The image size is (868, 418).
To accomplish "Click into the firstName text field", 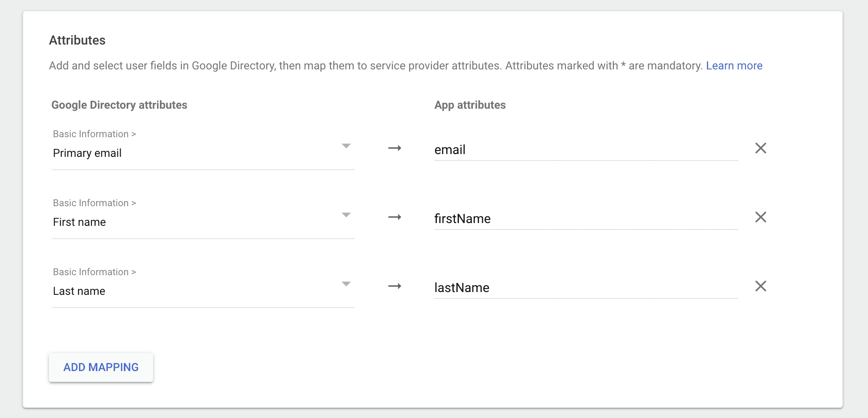I will (x=585, y=219).
